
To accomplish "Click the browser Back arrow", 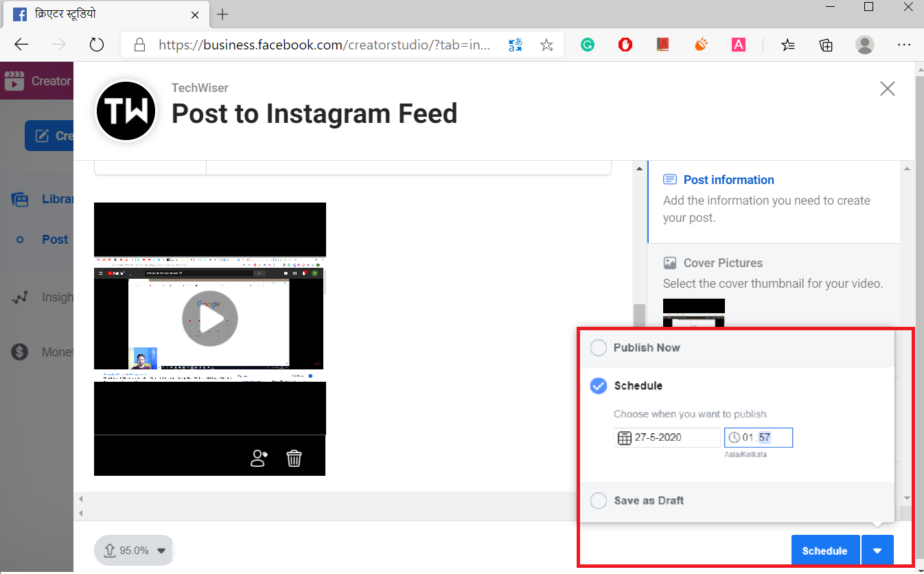I will point(21,45).
